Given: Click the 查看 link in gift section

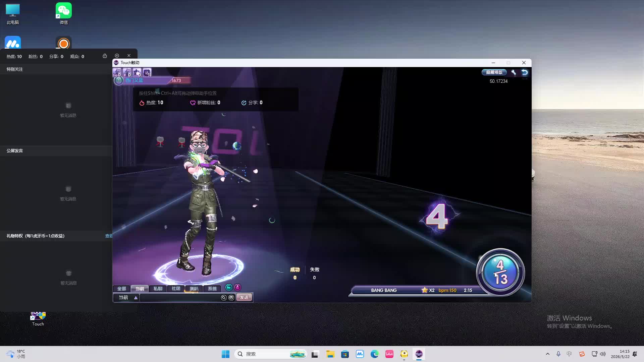Looking at the screenshot, I should (109, 236).
